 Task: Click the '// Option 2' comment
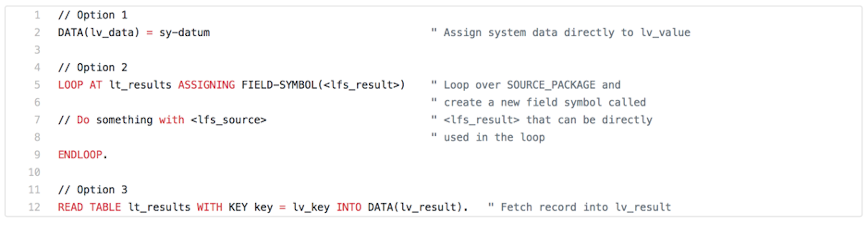pos(93,67)
